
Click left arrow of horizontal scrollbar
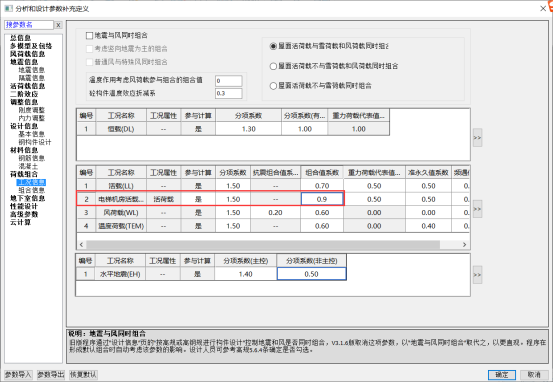81,244
